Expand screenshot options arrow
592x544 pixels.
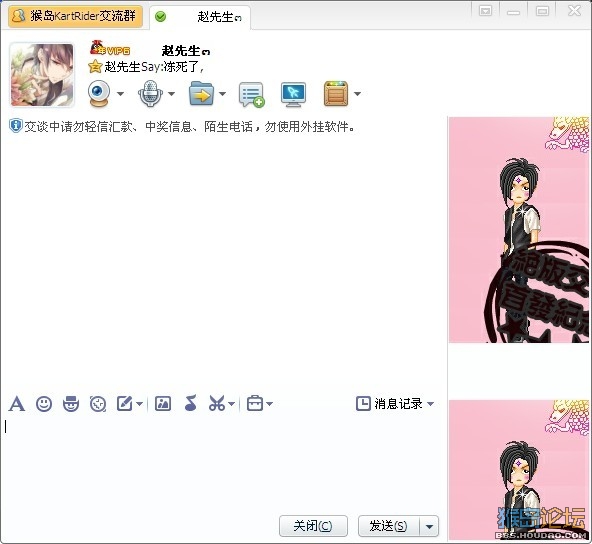tap(231, 404)
